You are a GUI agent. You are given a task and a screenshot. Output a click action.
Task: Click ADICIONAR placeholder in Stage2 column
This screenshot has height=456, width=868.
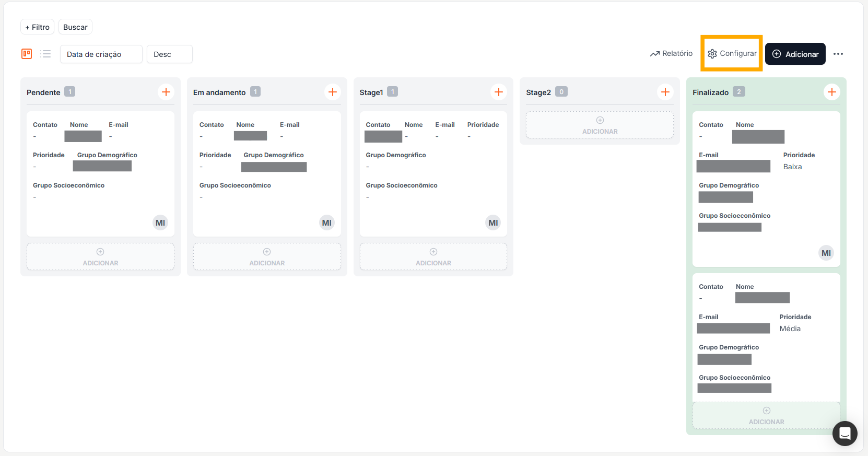[x=600, y=125]
